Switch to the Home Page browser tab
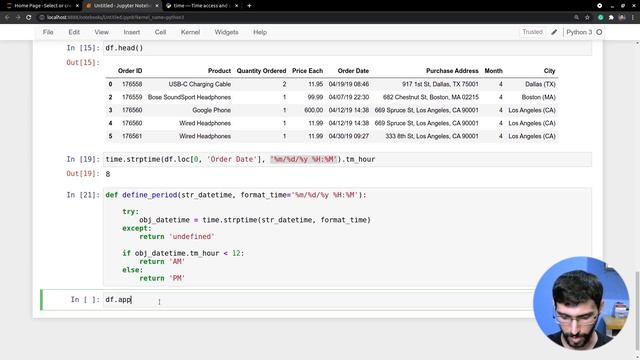The height and width of the screenshot is (360, 640). click(42, 6)
